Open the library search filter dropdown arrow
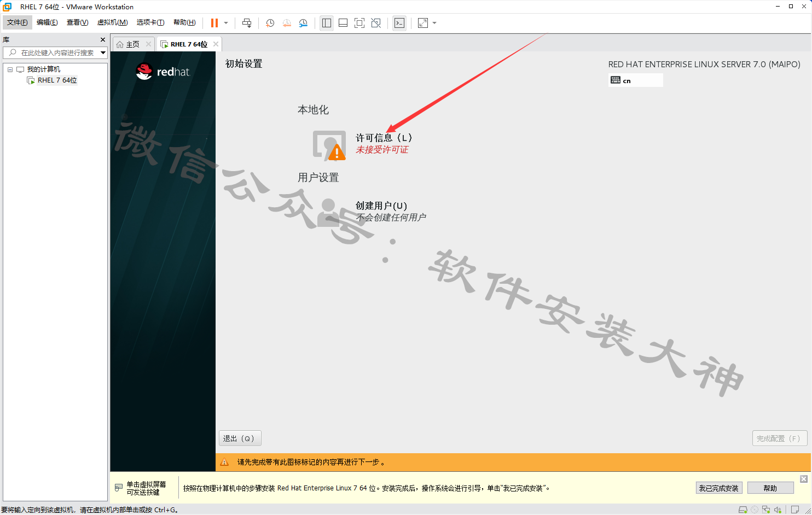The height and width of the screenshot is (515, 812). coord(103,53)
